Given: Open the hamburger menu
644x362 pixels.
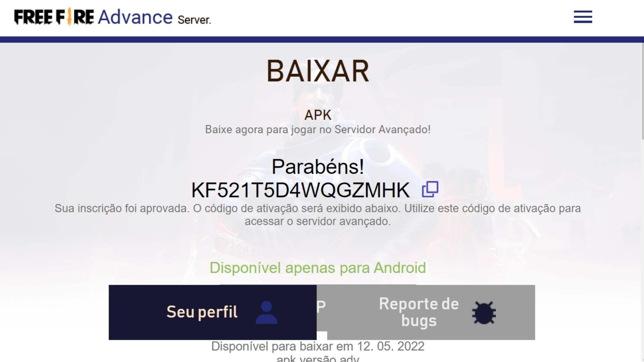Looking at the screenshot, I should click(583, 16).
